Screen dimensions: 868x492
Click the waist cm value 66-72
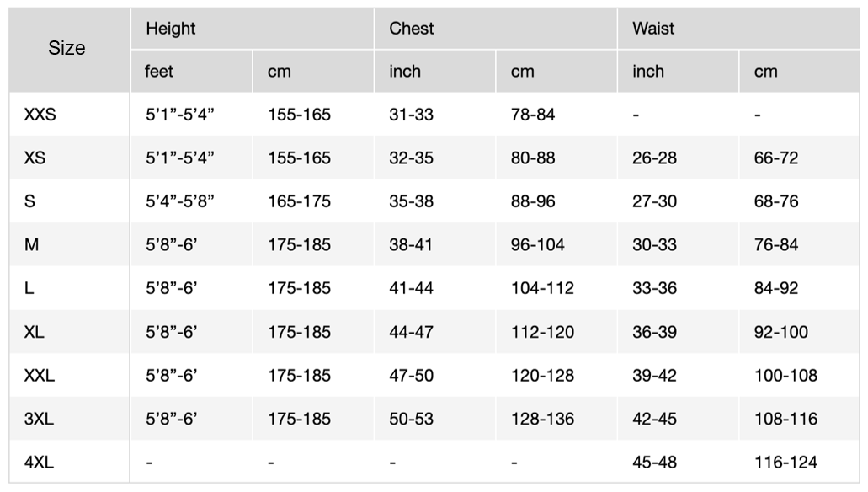click(776, 158)
